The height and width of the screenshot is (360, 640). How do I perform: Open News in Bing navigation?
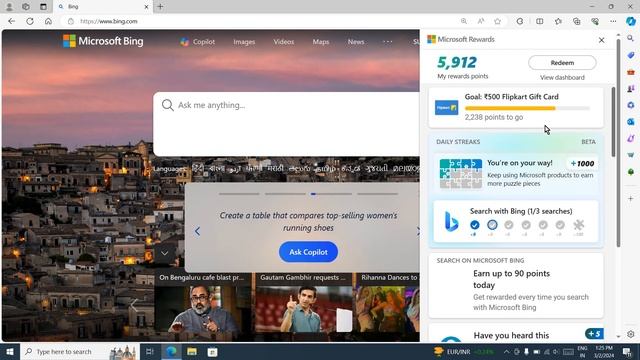356,42
